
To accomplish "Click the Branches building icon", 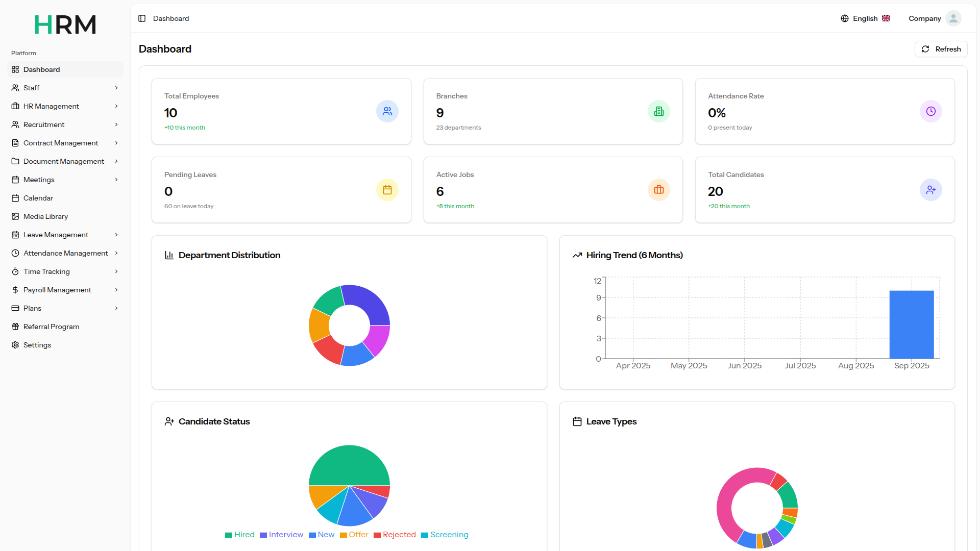I will click(x=659, y=111).
